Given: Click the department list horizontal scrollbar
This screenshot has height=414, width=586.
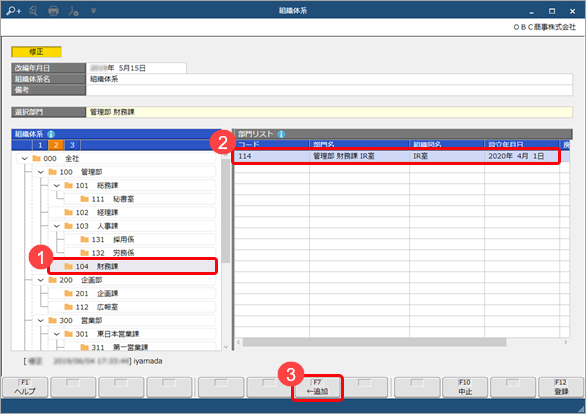Looking at the screenshot, I should [374, 342].
